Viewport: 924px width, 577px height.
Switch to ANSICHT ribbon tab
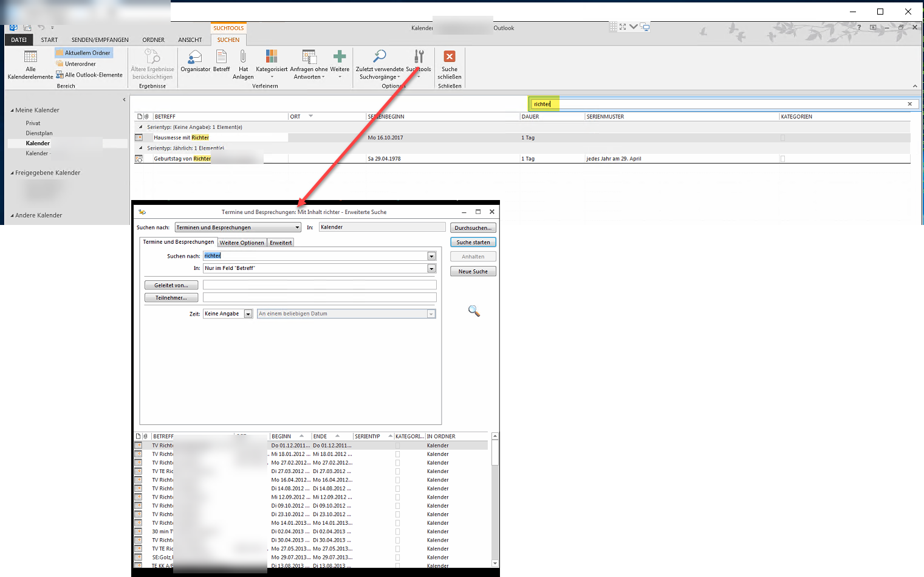coord(190,40)
